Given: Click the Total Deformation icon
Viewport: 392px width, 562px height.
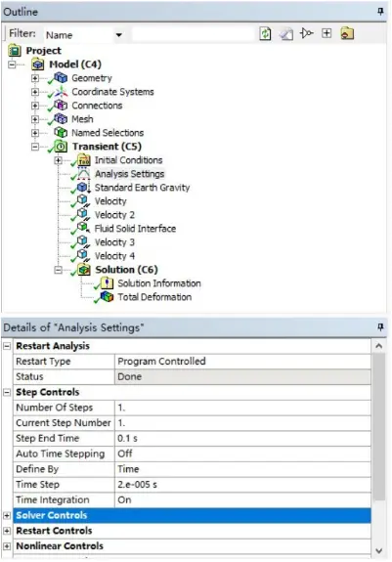Looking at the screenshot, I should click(107, 297).
